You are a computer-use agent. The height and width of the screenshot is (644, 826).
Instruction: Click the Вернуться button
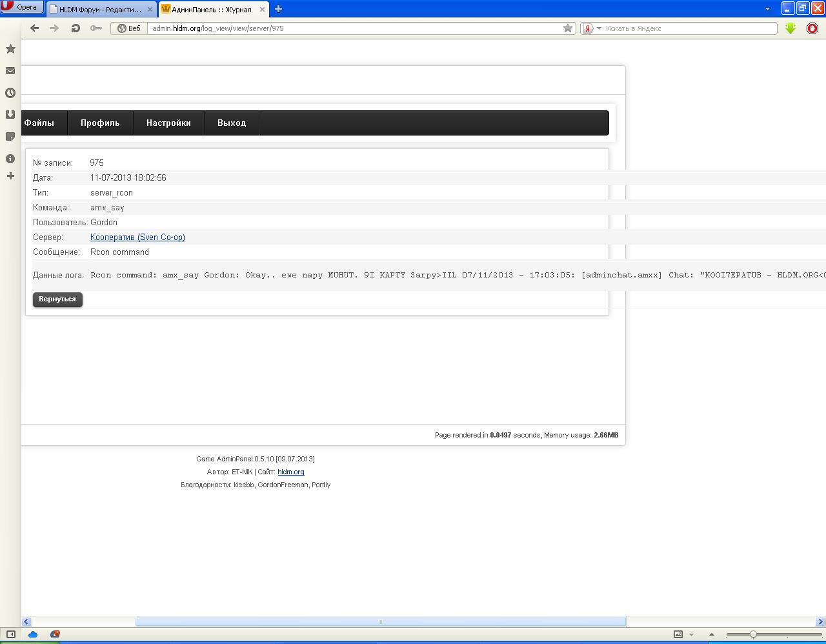(x=57, y=299)
